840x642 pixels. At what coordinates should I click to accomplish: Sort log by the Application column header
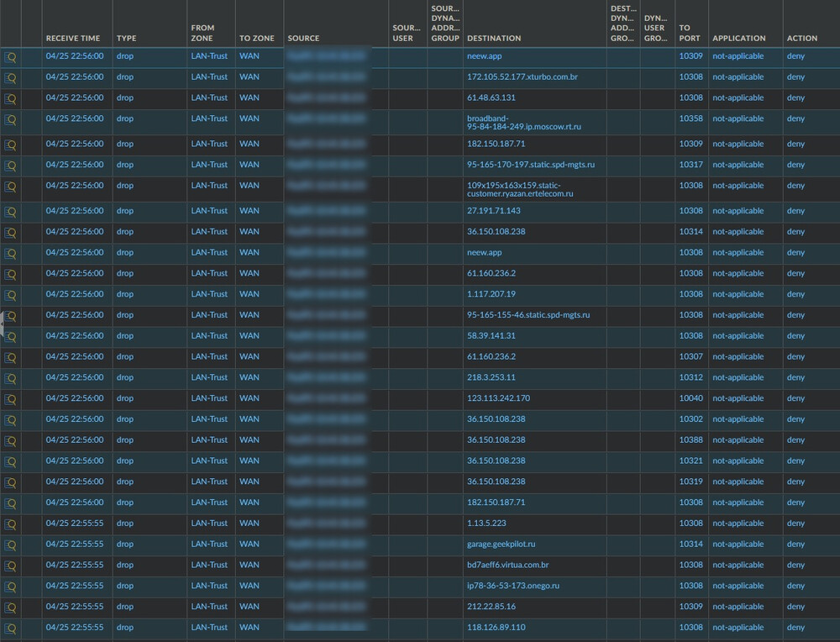click(x=738, y=38)
